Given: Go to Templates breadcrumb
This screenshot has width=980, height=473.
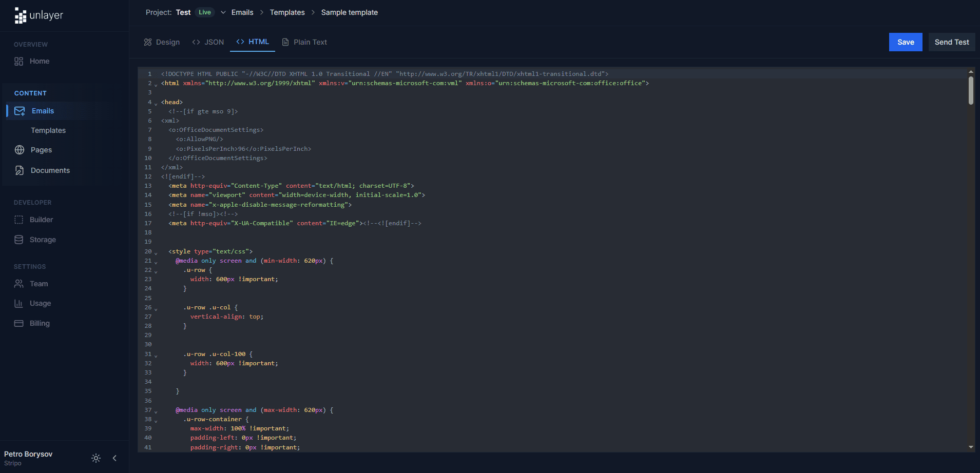Looking at the screenshot, I should pyautogui.click(x=287, y=12).
